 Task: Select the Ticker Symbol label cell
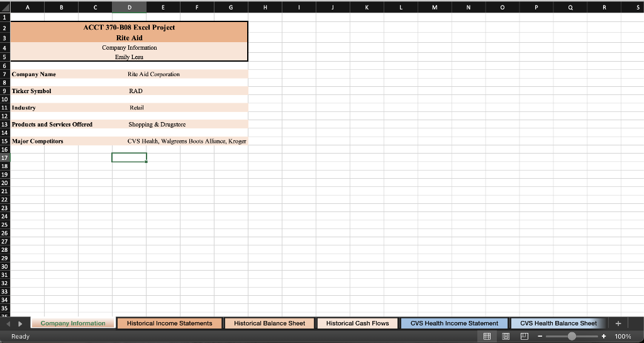pyautogui.click(x=31, y=91)
